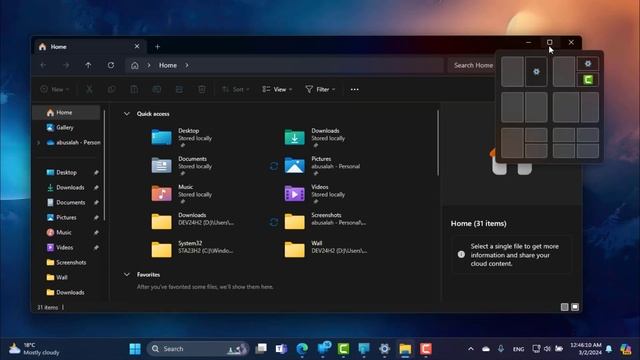The image size is (640, 360).
Task: Select Gallery in the navigation pane
Action: pos(66,127)
